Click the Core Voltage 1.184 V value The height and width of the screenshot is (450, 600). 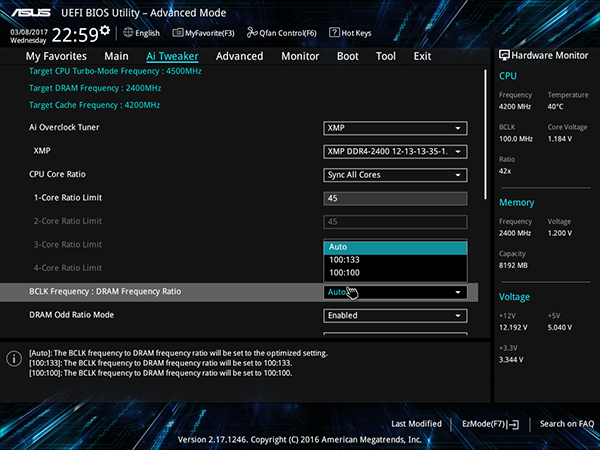click(560, 139)
